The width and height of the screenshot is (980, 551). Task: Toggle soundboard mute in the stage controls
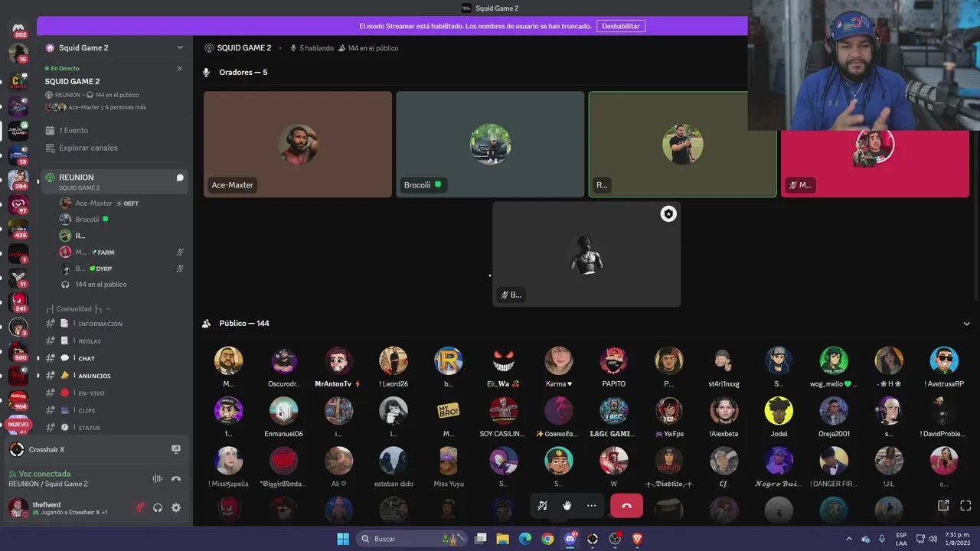542,506
